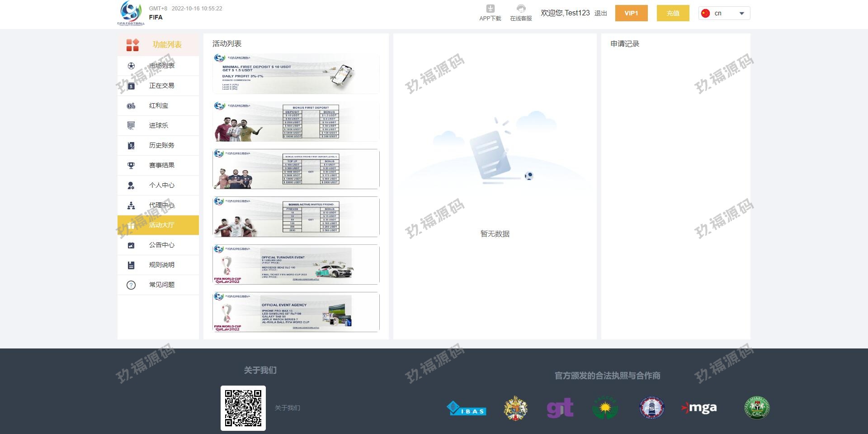Select the 个人中心 person icon
The image size is (868, 434).
[x=131, y=186]
